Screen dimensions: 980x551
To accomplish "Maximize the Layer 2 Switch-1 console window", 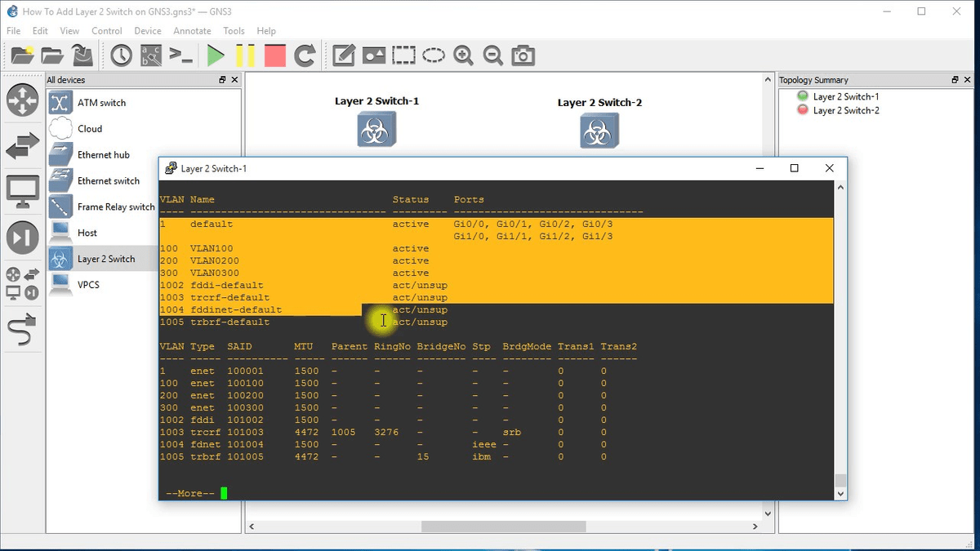I will click(794, 168).
